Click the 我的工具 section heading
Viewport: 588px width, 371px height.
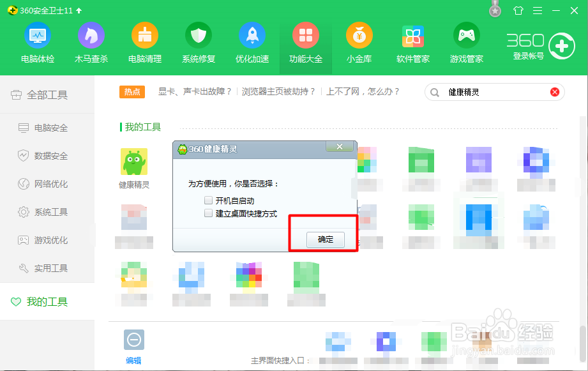(x=142, y=127)
